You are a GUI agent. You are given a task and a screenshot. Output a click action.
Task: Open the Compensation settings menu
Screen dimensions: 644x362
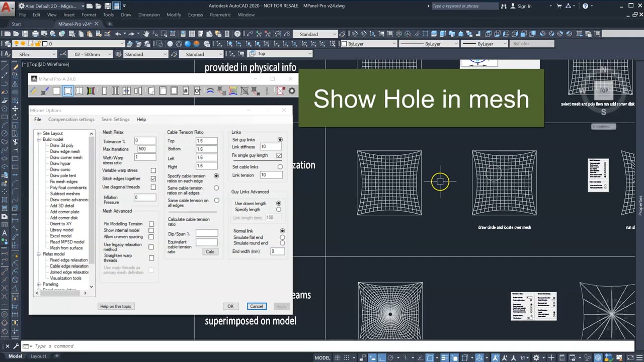point(71,119)
